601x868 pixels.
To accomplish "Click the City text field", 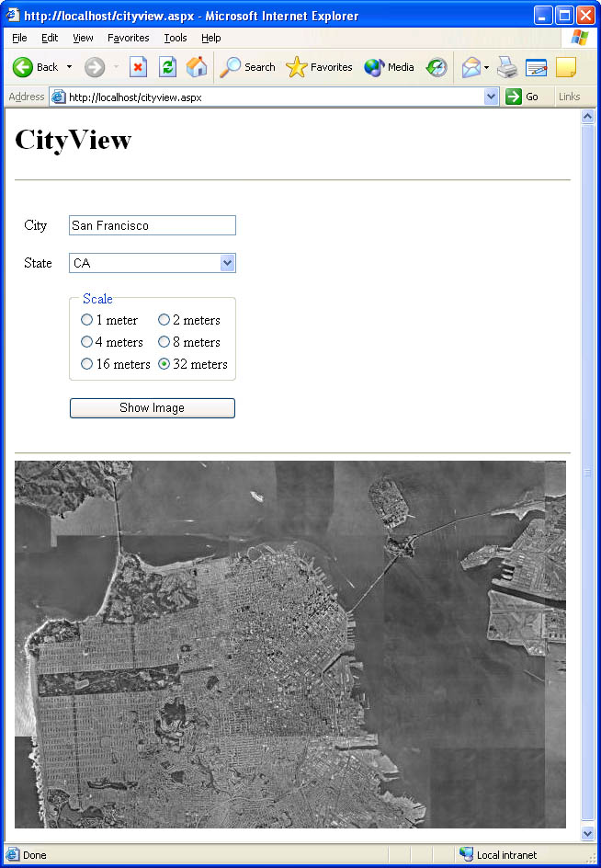I will point(153,225).
